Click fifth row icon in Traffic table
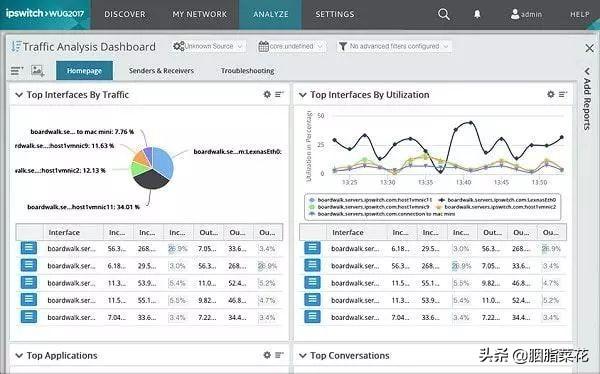 [29, 317]
